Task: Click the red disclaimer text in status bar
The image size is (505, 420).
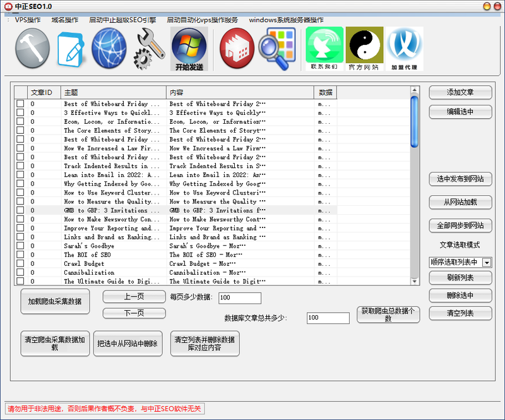Action: click(104, 409)
